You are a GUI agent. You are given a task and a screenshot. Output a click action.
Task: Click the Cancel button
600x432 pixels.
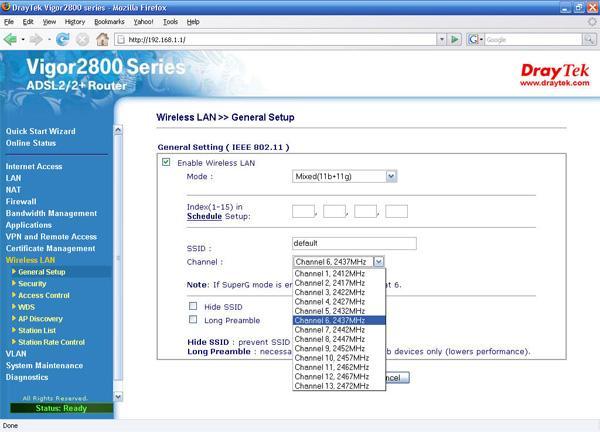pyautogui.click(x=397, y=378)
